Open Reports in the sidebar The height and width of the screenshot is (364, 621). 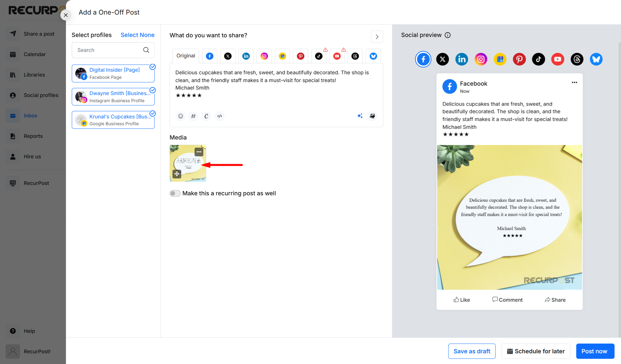click(x=33, y=136)
